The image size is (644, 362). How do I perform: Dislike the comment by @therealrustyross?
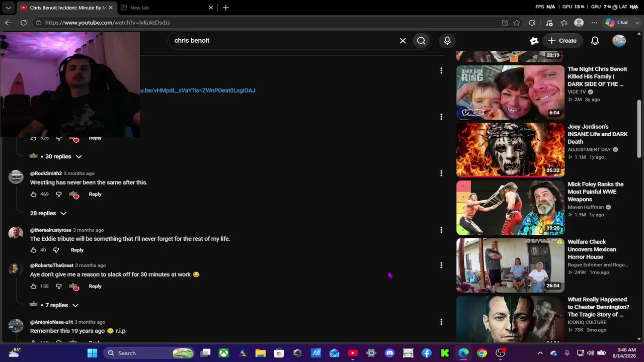(x=56, y=250)
